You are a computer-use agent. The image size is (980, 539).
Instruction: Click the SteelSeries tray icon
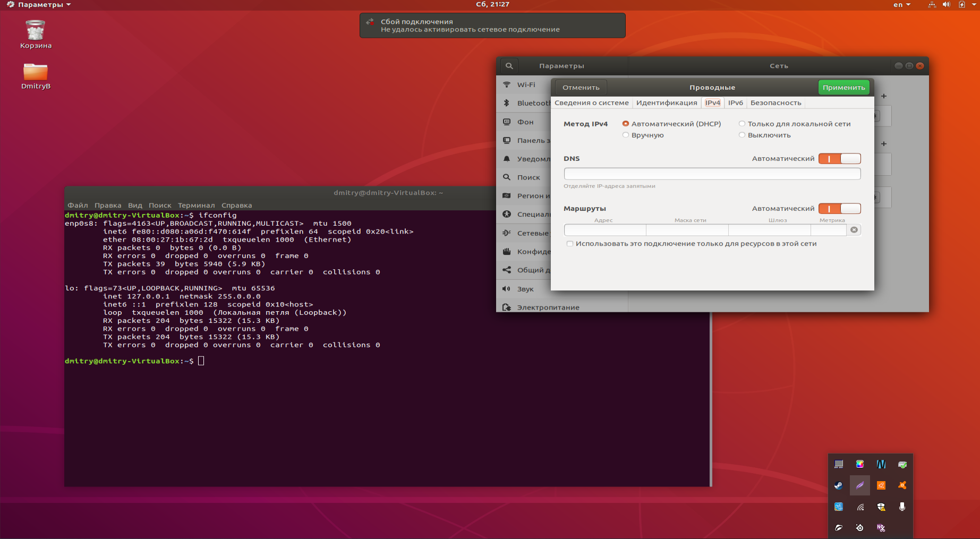[x=860, y=528]
